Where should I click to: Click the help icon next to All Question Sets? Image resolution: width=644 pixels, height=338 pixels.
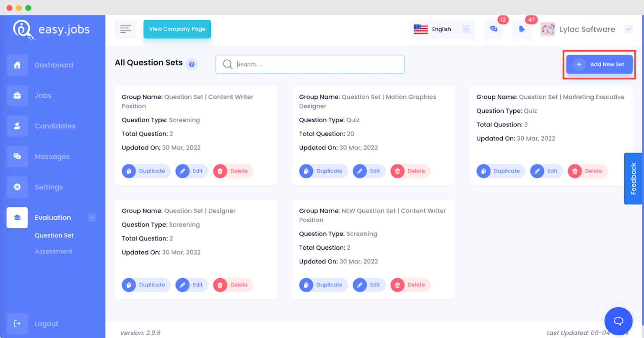192,64
